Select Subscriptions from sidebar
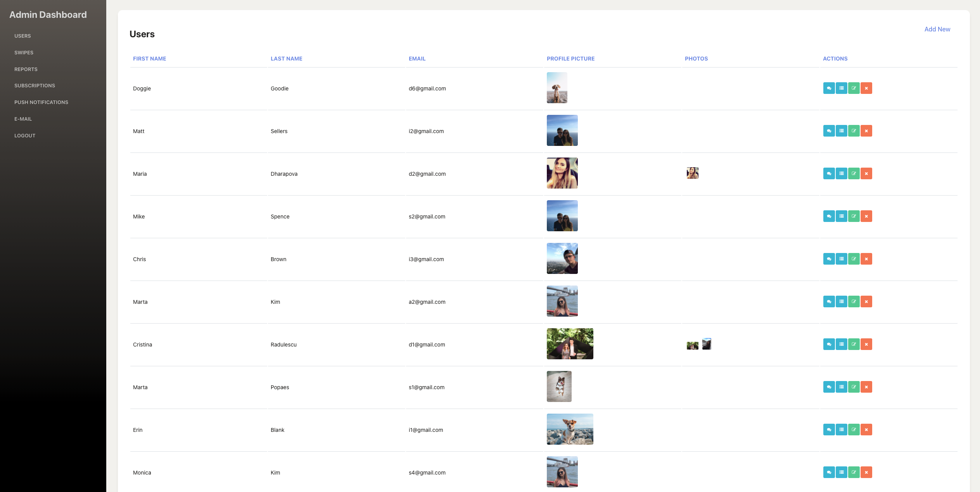 pyautogui.click(x=35, y=85)
